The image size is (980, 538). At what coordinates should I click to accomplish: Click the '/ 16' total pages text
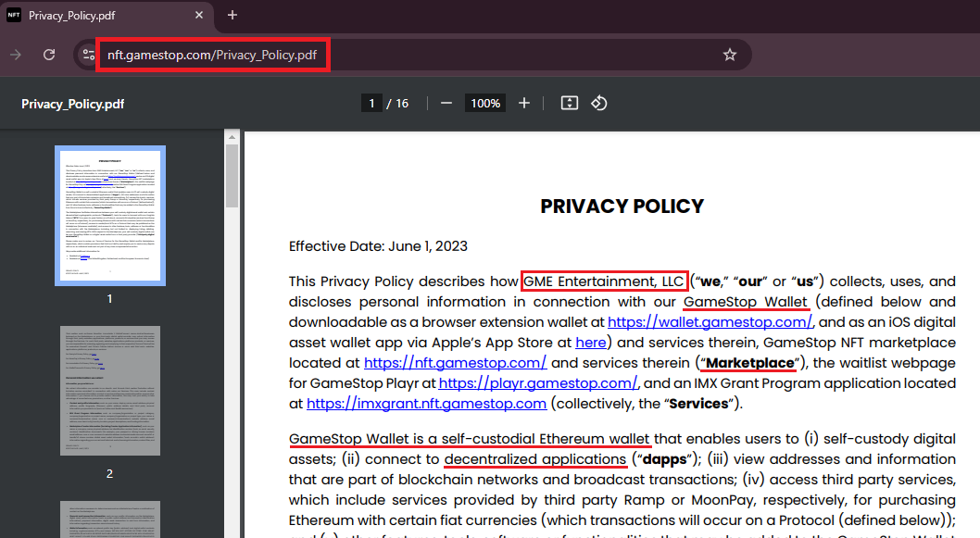397,103
